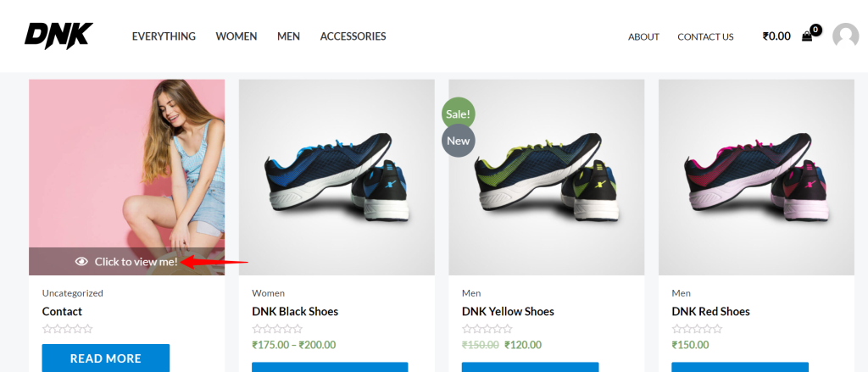The height and width of the screenshot is (372, 868).
Task: Open the user account avatar
Action: [x=845, y=36]
